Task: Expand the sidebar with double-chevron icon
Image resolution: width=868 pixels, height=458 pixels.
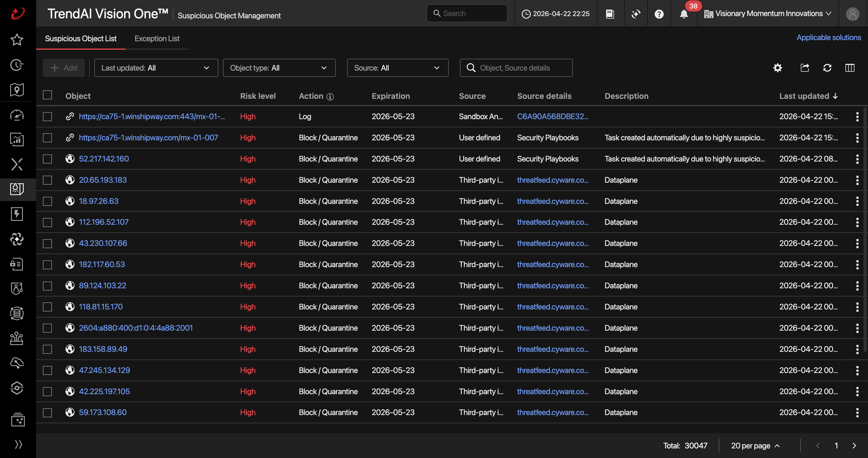Action: [x=18, y=444]
